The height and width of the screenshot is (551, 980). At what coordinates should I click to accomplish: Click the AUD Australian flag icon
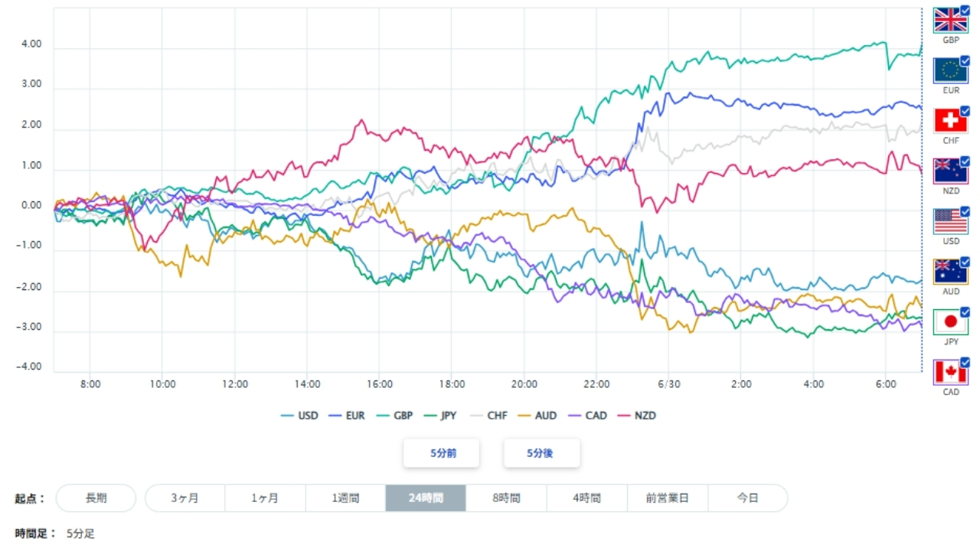click(x=950, y=272)
